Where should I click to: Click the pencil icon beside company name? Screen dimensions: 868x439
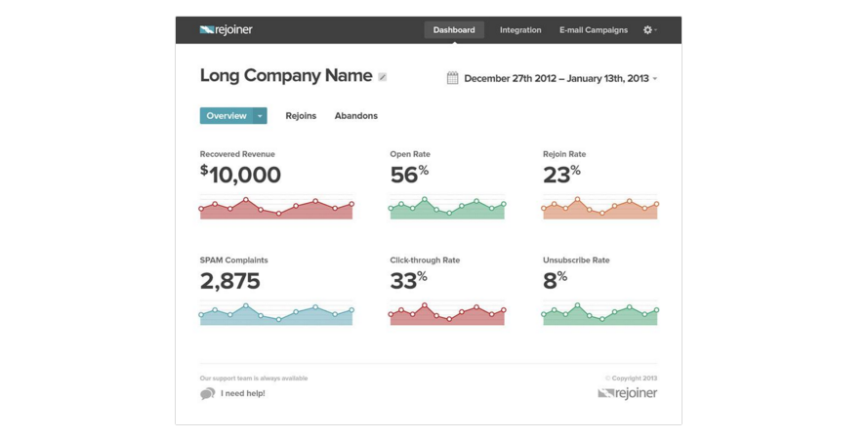pos(383,77)
